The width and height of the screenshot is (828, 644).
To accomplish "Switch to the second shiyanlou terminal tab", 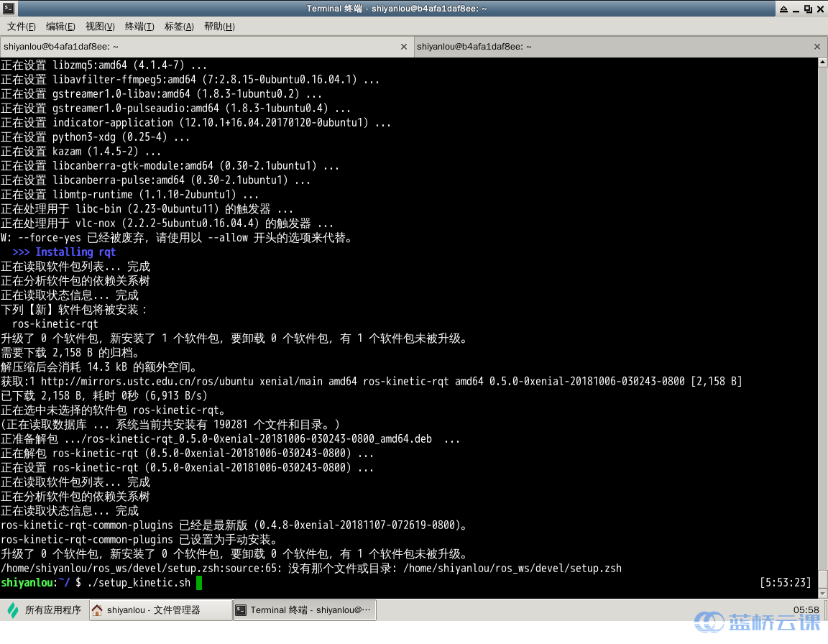I will pyautogui.click(x=611, y=47).
